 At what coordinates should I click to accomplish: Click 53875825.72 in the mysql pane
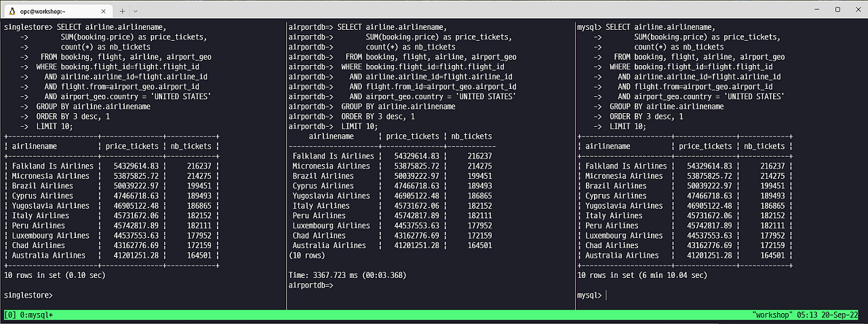pyautogui.click(x=709, y=176)
